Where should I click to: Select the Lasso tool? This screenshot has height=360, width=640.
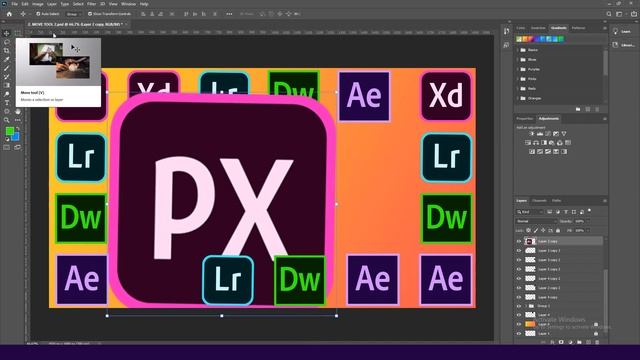[x=7, y=42]
